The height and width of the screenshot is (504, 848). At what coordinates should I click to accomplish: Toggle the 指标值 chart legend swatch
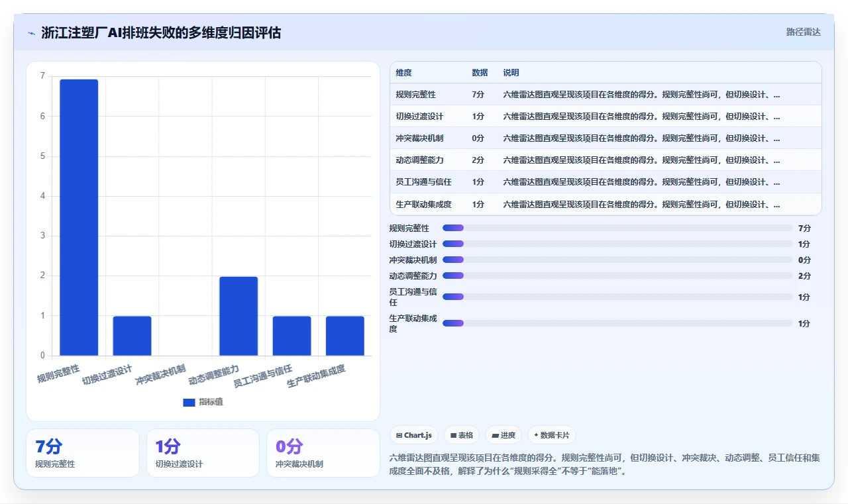click(189, 402)
